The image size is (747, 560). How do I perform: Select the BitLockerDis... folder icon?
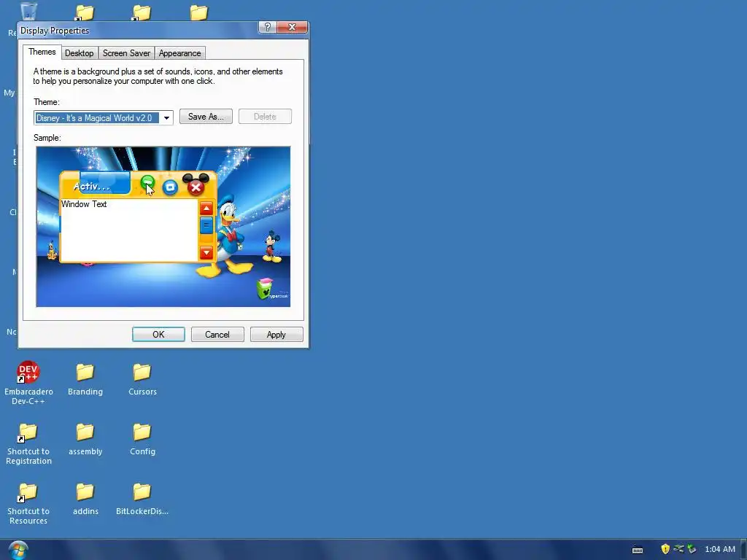pyautogui.click(x=142, y=492)
